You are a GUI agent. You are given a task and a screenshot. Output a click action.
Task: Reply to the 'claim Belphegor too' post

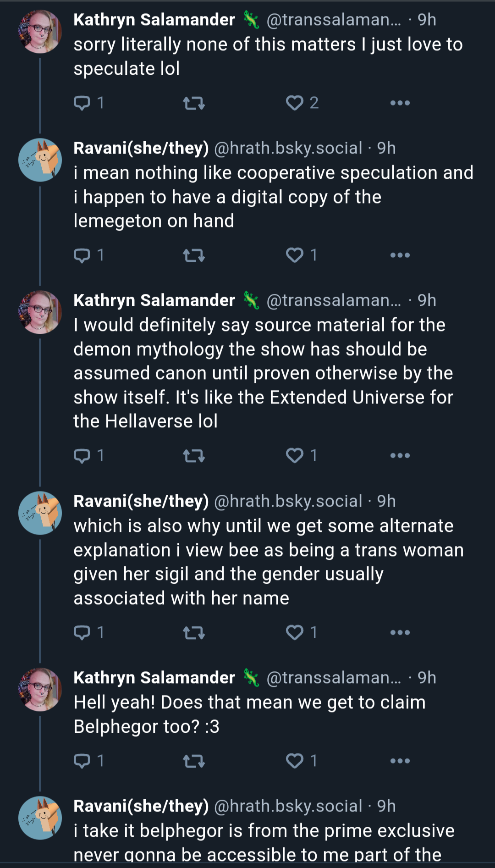[x=89, y=761]
